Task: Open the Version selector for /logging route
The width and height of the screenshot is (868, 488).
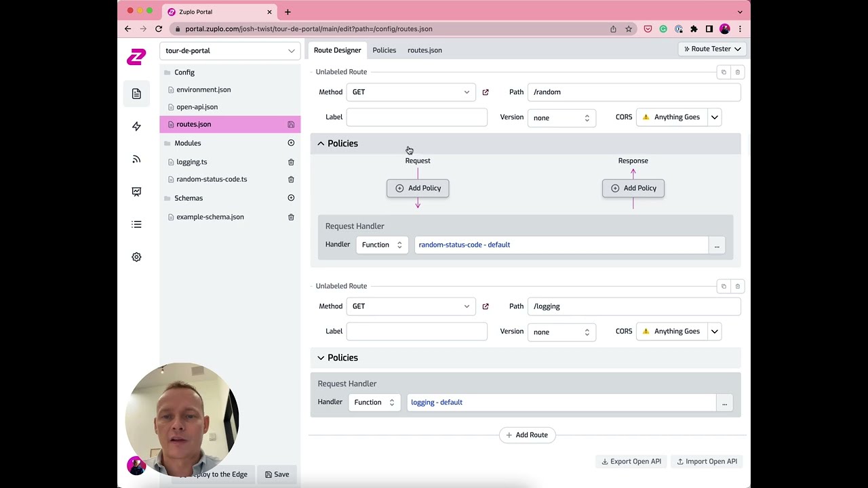Action: pos(561,332)
